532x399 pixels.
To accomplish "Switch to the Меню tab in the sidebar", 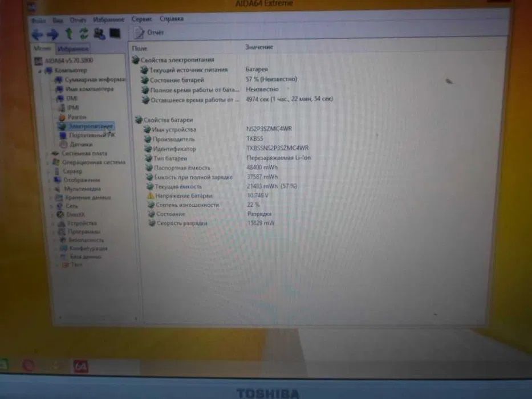I will tap(42, 48).
